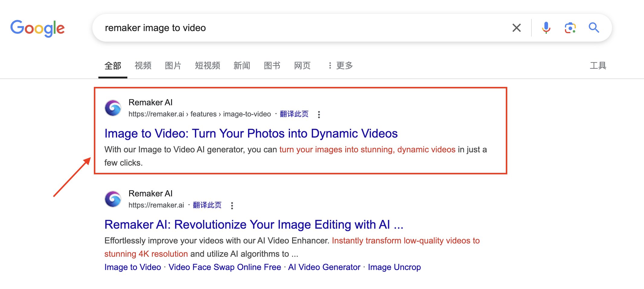Expand the 更多 menu

[x=341, y=65]
